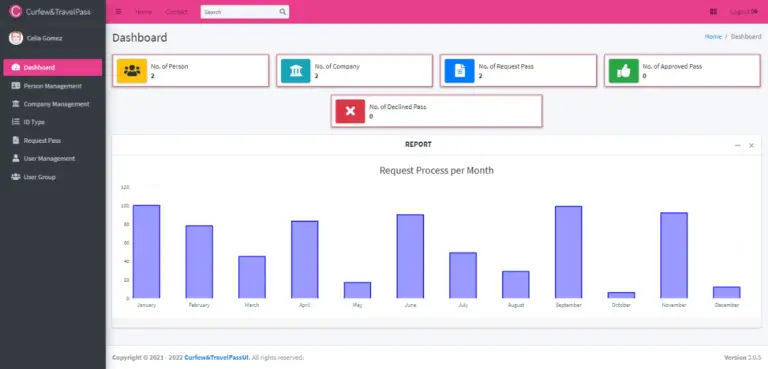Click the green thumbs-up Approved Pass icon
Image resolution: width=768 pixels, height=369 pixels.
pyautogui.click(x=624, y=71)
